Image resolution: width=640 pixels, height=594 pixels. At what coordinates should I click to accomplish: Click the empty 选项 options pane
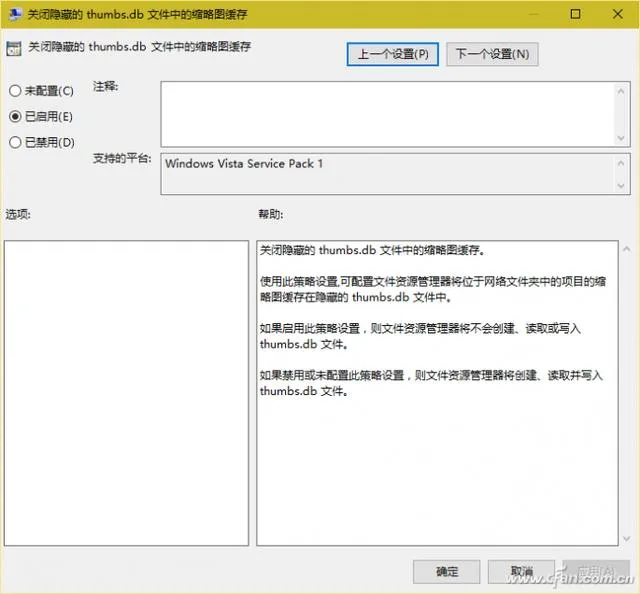click(127, 393)
